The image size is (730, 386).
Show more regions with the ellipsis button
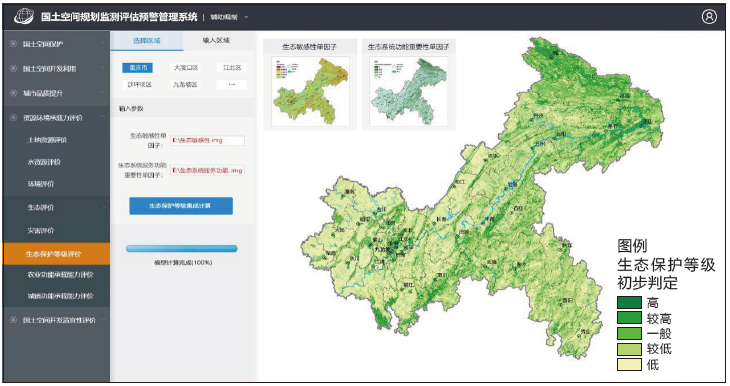(x=232, y=84)
